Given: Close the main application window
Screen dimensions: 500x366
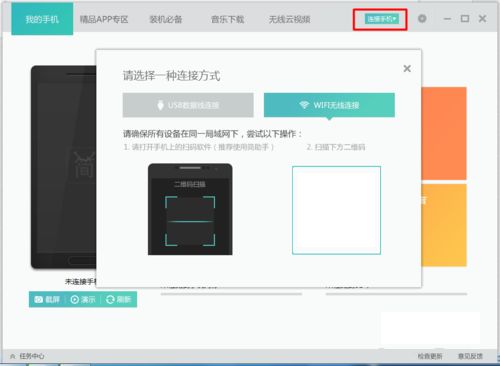Looking at the screenshot, I should coord(482,19).
